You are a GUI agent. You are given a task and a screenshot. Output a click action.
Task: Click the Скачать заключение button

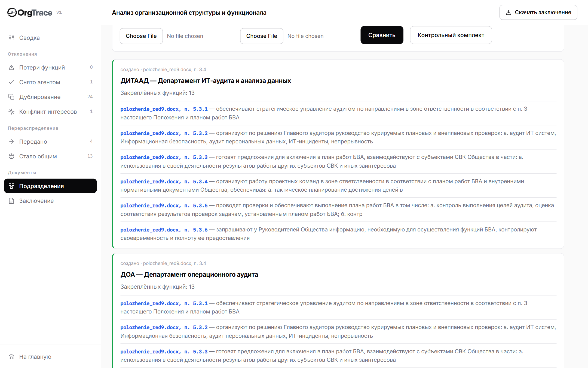point(538,12)
